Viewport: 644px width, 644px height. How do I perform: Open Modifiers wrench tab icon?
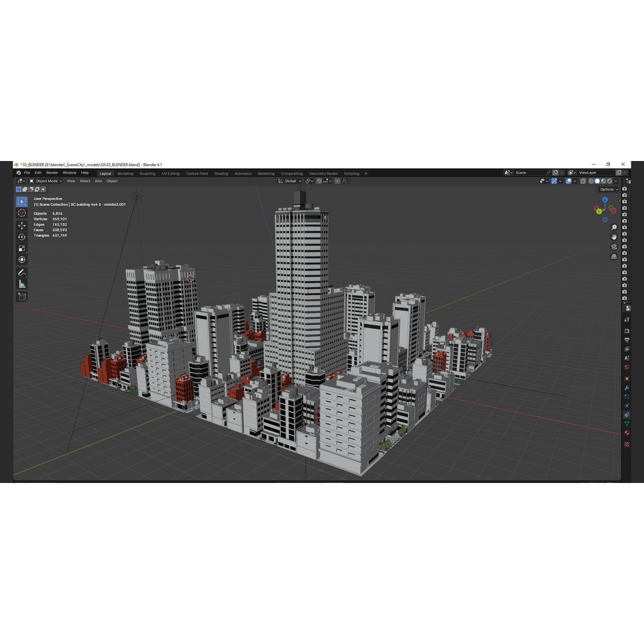point(627,388)
